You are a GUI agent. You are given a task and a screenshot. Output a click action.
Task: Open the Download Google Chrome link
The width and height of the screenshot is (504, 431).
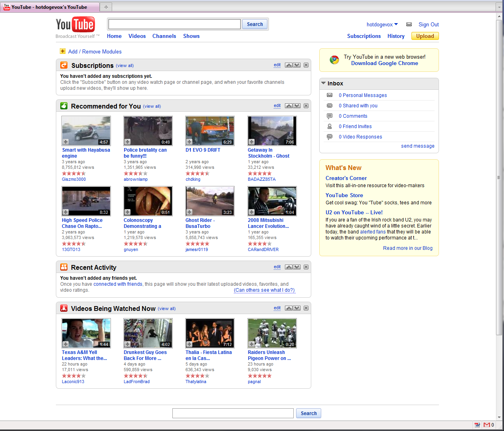click(x=384, y=63)
